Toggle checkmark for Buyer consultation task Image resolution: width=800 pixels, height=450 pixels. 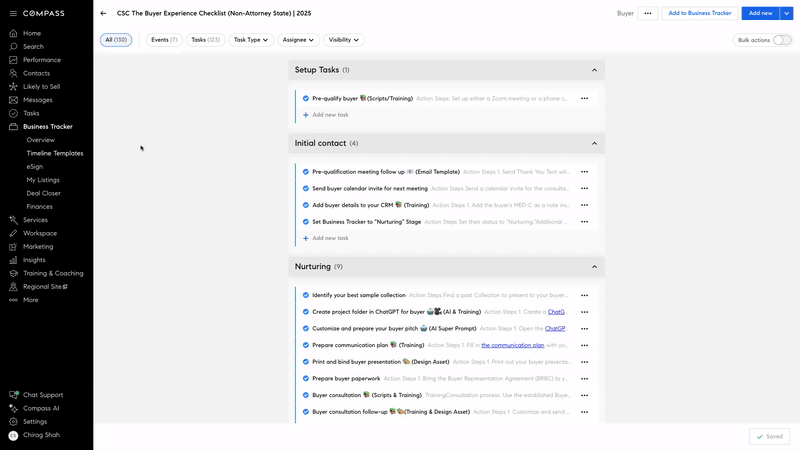pos(306,395)
